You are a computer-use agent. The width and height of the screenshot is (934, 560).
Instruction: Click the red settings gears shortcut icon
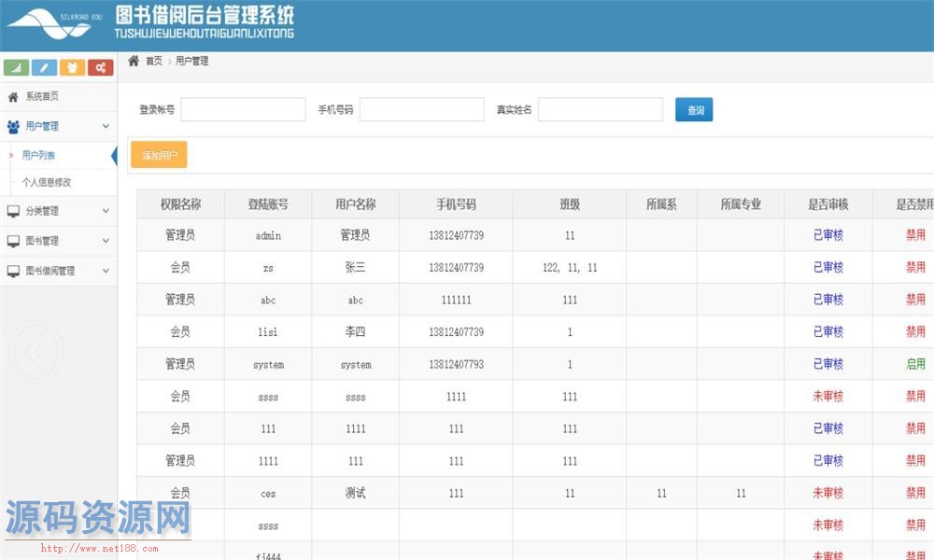(x=100, y=67)
